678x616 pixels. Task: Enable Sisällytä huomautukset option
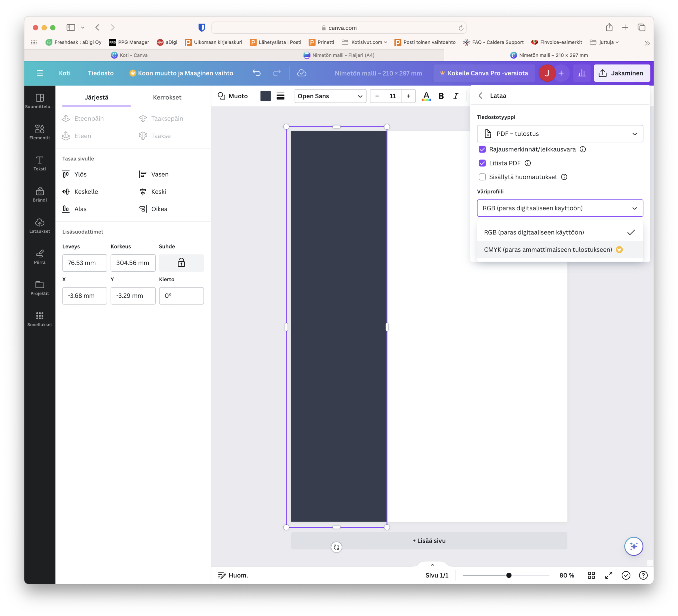coord(482,177)
